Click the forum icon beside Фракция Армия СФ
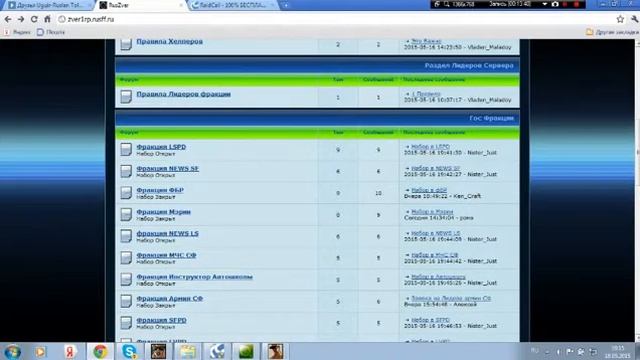The height and width of the screenshot is (360, 640). pyautogui.click(x=126, y=301)
